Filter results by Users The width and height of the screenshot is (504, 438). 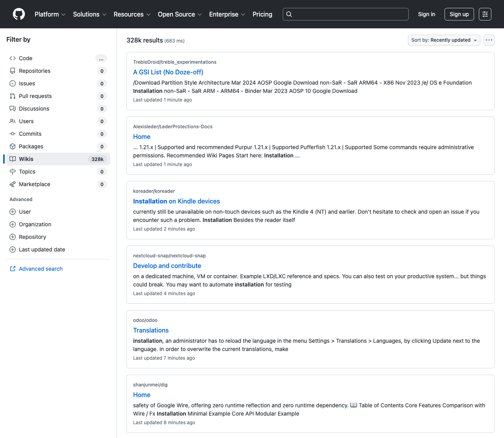click(58, 121)
